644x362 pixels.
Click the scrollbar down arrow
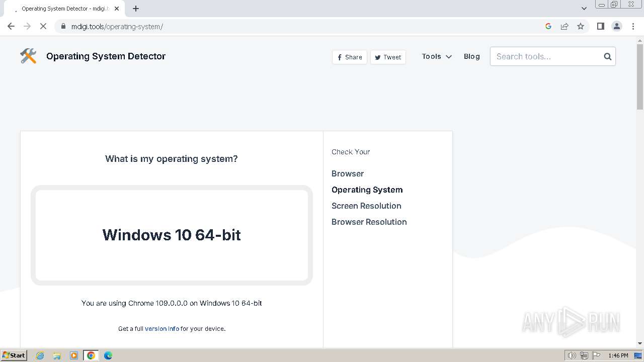tap(640, 343)
